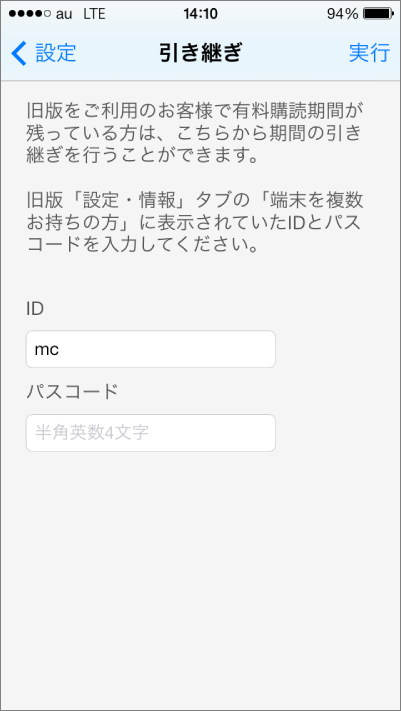Tap the paragraph about 設定・情報 tab
Image resolution: width=401 pixels, height=711 pixels.
[195, 222]
